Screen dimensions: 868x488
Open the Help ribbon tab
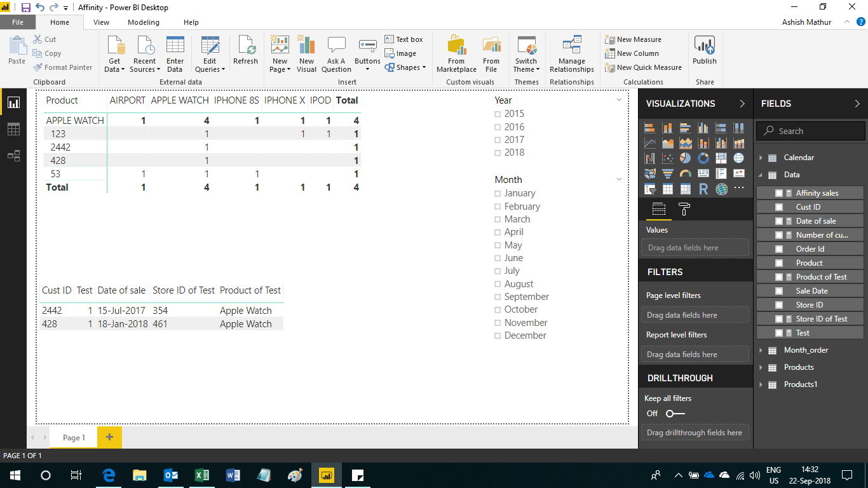tap(191, 22)
